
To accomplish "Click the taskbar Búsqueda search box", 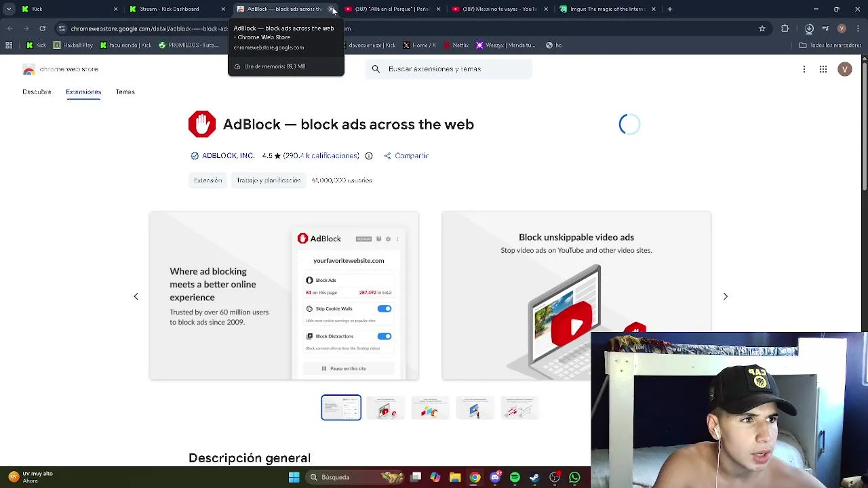I will tap(354, 477).
